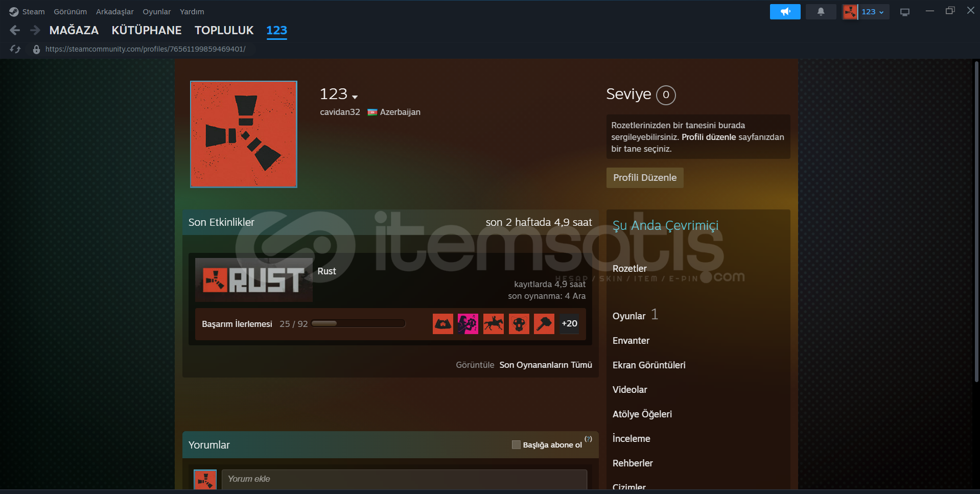Go back with the left arrow

point(15,31)
